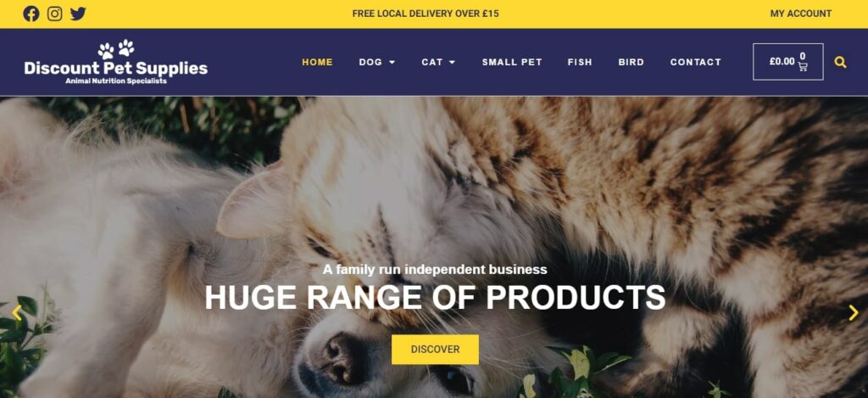This screenshot has height=398, width=868.
Task: Open the Bird category
Action: 631,62
